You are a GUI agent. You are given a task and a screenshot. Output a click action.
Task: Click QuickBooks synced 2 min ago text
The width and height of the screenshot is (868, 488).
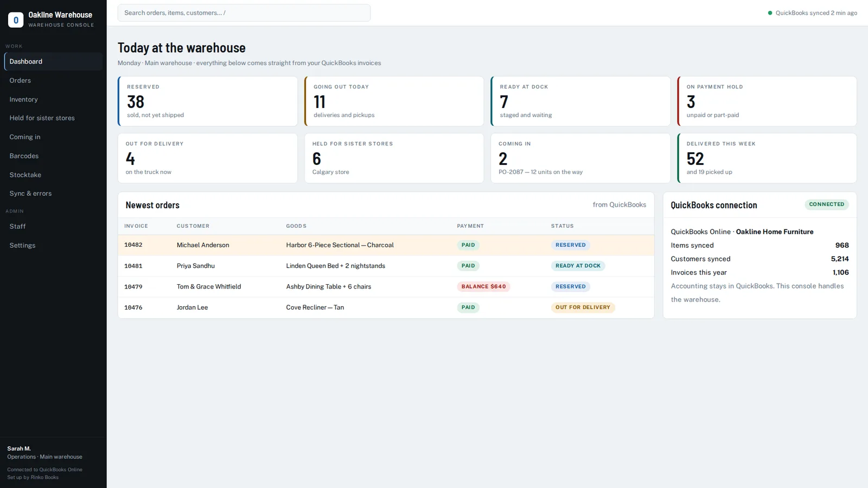pyautogui.click(x=816, y=13)
